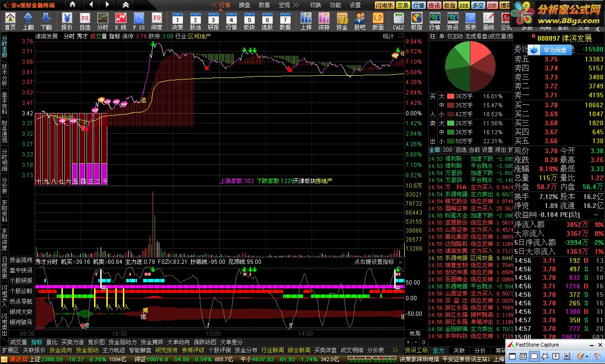Launch the CALC calculator icon
The height and width of the screenshot is (364, 605).
[x=398, y=21]
